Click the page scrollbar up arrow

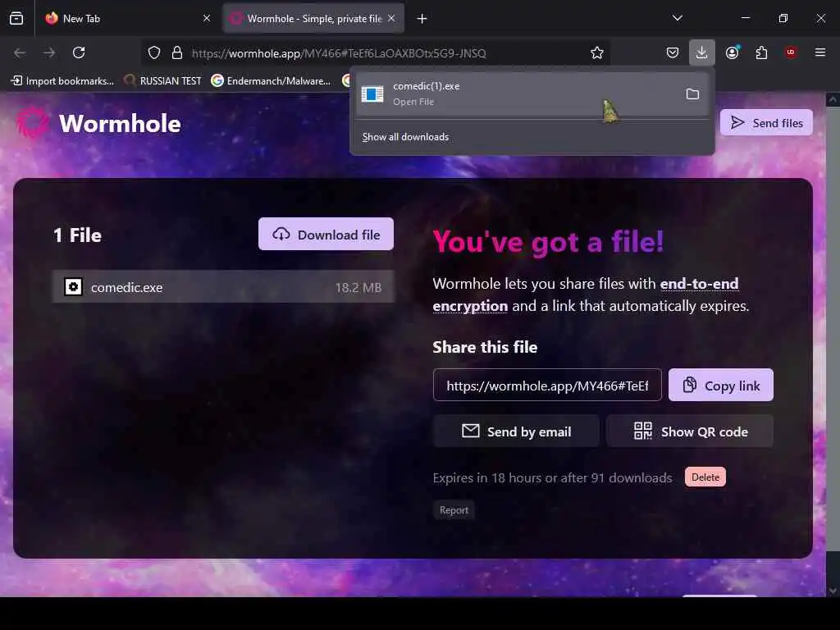[833, 99]
